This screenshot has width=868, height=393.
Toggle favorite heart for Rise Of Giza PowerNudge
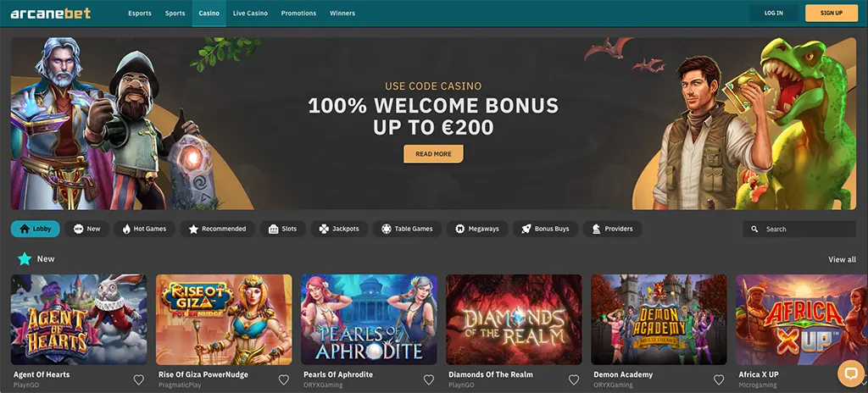284,379
